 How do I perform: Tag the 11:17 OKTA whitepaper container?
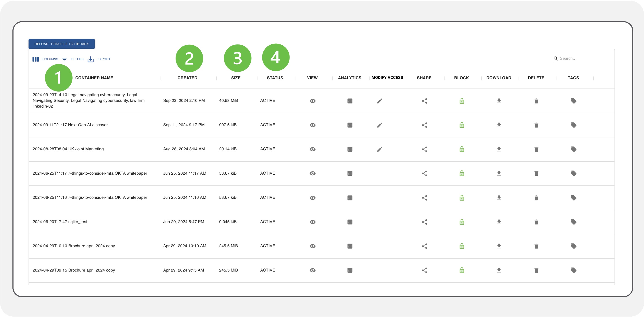coord(573,173)
